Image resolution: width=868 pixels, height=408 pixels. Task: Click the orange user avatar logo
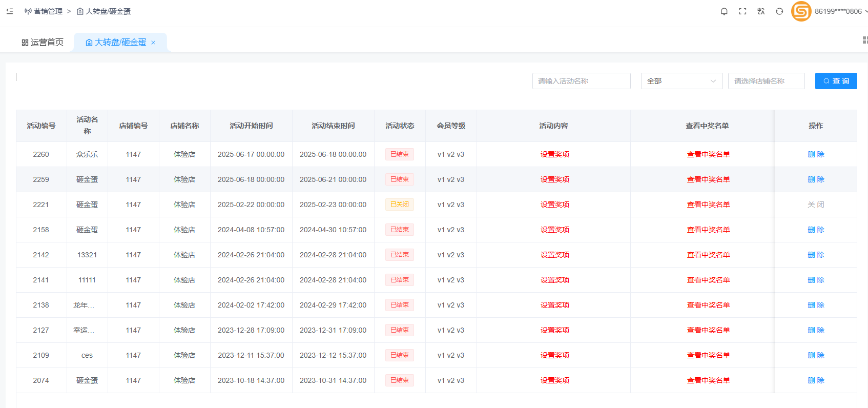point(801,11)
